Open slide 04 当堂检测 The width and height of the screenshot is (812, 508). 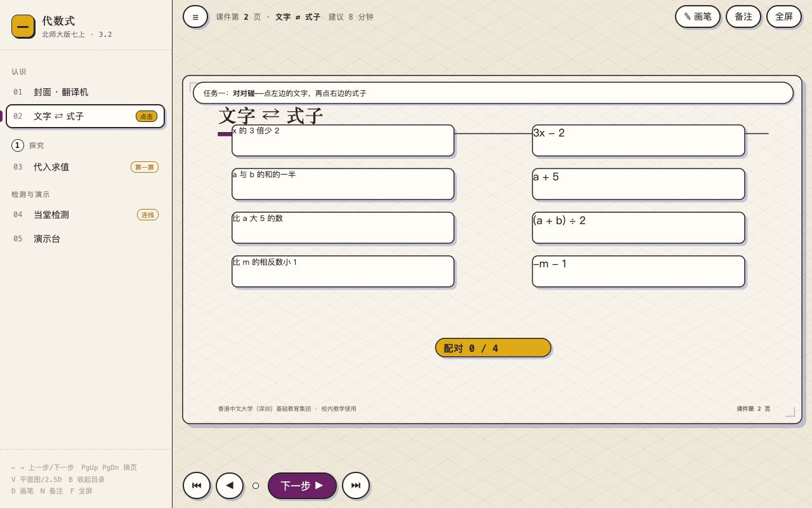(x=85, y=215)
